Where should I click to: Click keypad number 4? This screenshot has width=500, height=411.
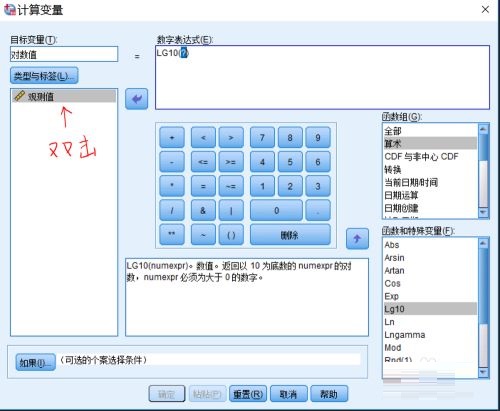point(262,162)
